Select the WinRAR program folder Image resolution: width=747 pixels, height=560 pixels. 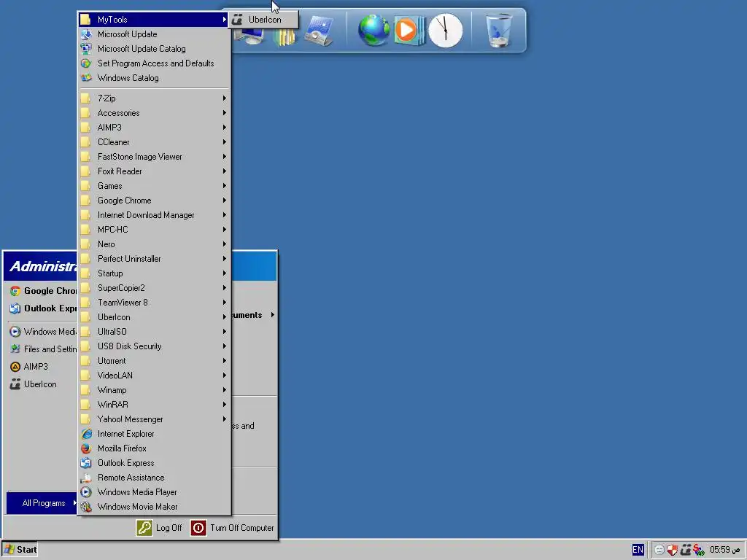tap(155, 404)
